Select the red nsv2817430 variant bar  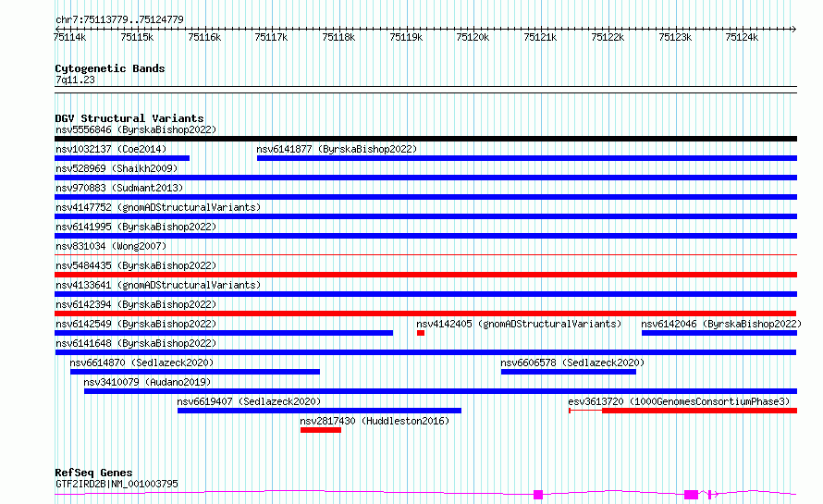(x=321, y=430)
